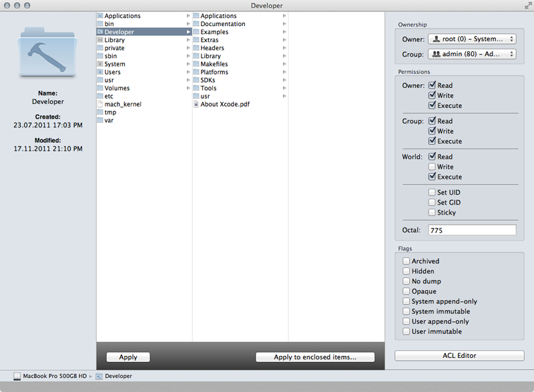The width and height of the screenshot is (534, 392).
Task: Enable the Set GID checkbox
Action: coord(432,203)
